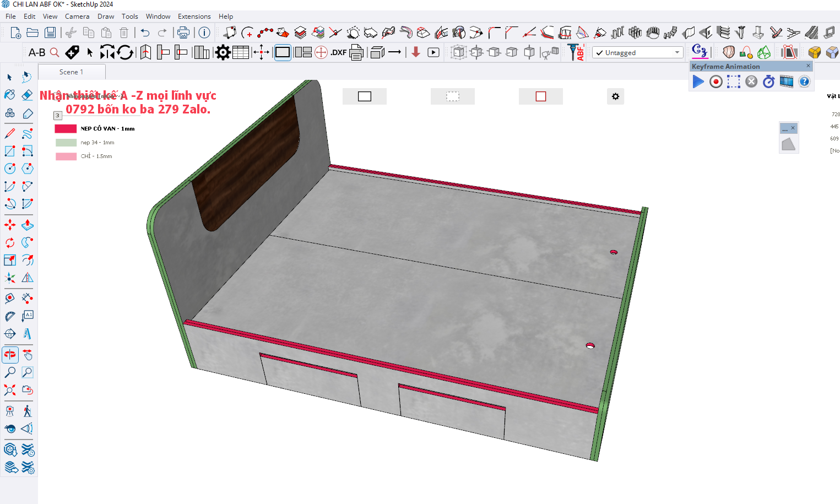Close the Keyframe Animation panel
Image resolution: width=840 pixels, height=504 pixels.
coord(808,66)
